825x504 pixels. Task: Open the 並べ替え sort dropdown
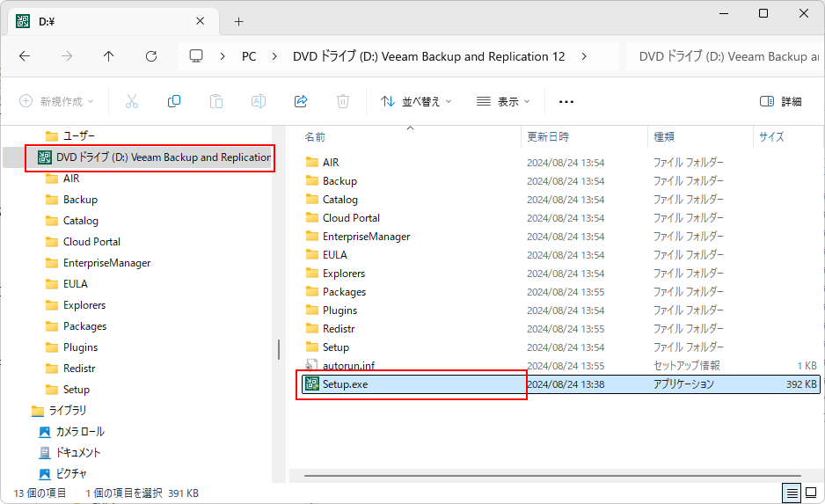416,101
